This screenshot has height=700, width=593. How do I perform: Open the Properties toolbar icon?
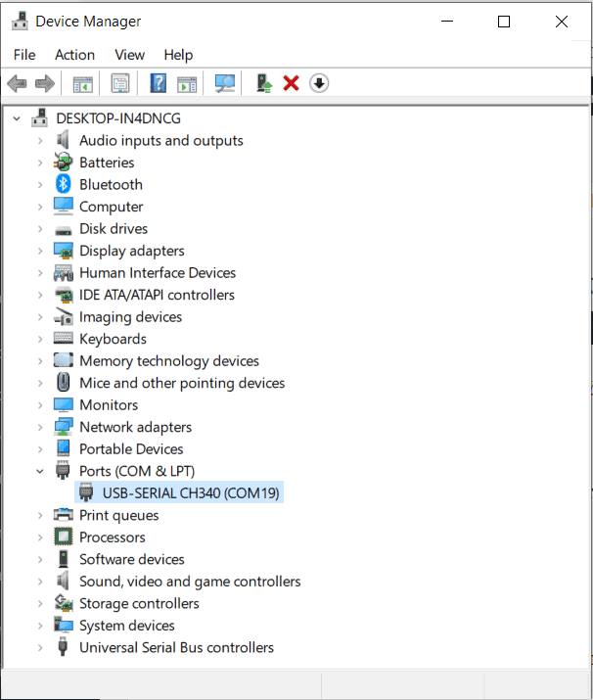coord(120,84)
